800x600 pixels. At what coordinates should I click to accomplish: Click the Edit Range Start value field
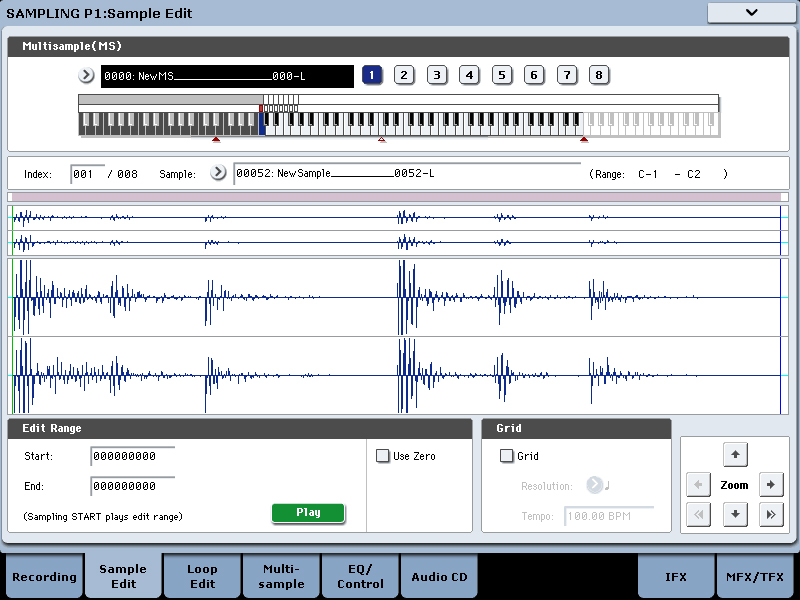[x=133, y=456]
